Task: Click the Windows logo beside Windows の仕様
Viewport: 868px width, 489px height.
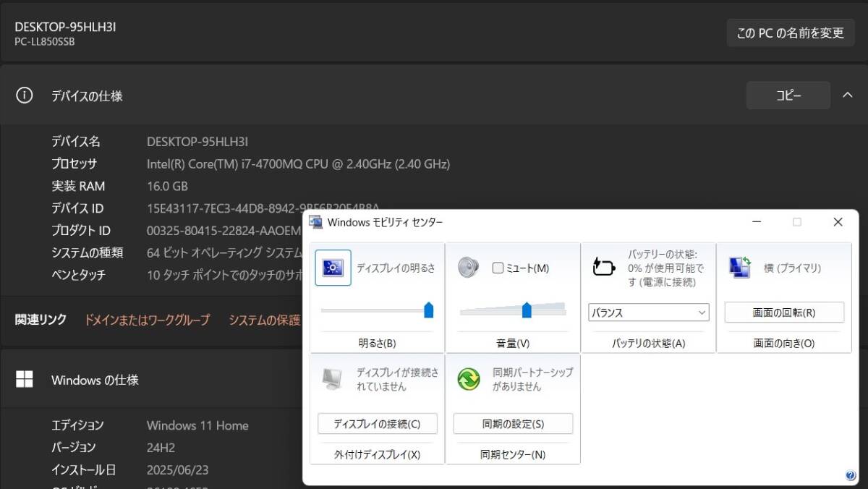Action: [25, 380]
